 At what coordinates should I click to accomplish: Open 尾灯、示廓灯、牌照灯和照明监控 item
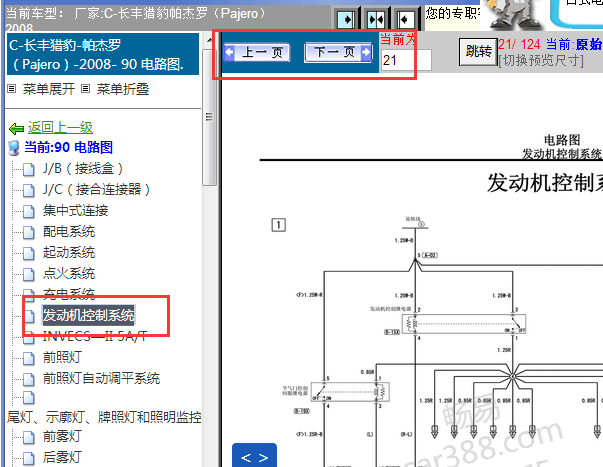pyautogui.click(x=104, y=417)
